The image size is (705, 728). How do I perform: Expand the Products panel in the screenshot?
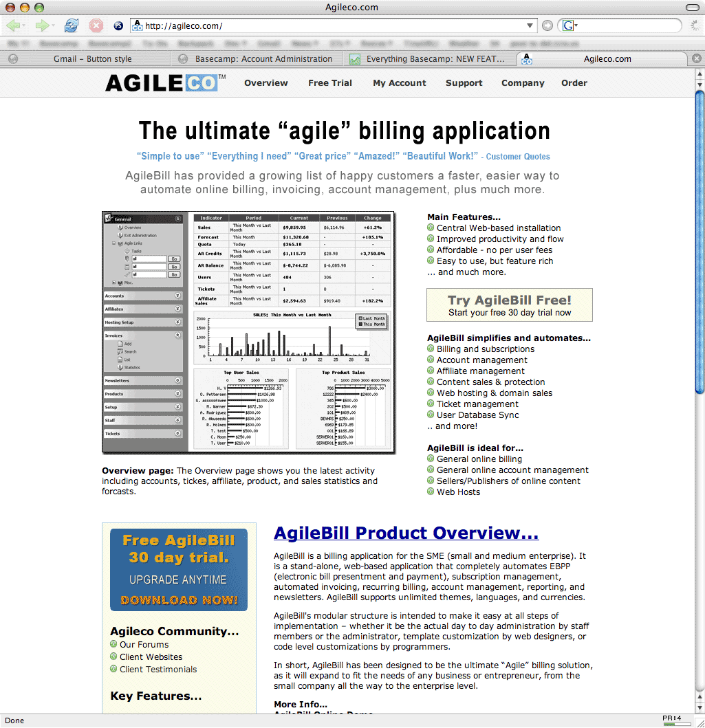click(x=178, y=393)
